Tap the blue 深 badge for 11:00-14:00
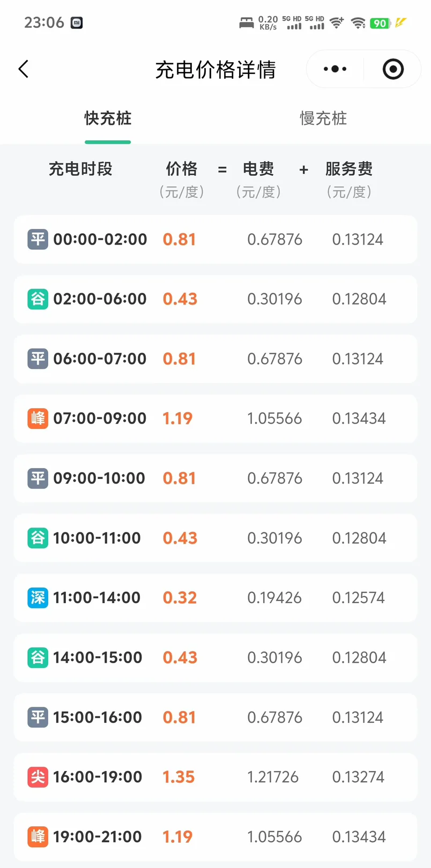 click(x=38, y=597)
